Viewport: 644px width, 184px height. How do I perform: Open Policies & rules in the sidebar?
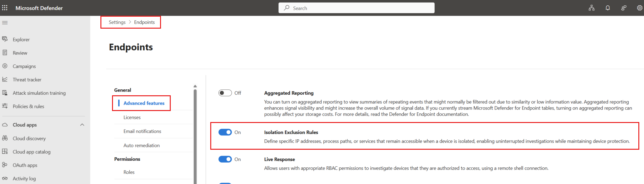tap(29, 106)
